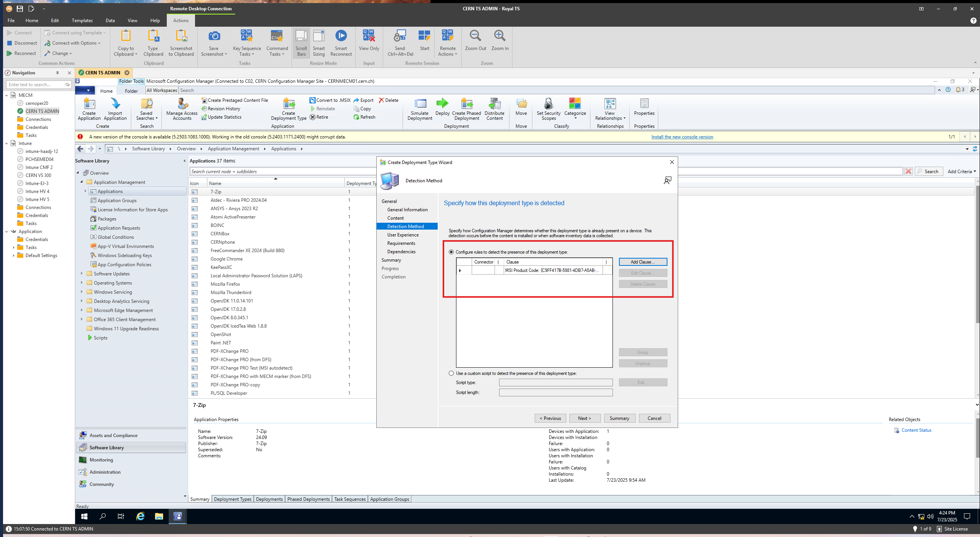Click the wizard Summary button
Screen dimensions: 980x537
tap(619, 418)
